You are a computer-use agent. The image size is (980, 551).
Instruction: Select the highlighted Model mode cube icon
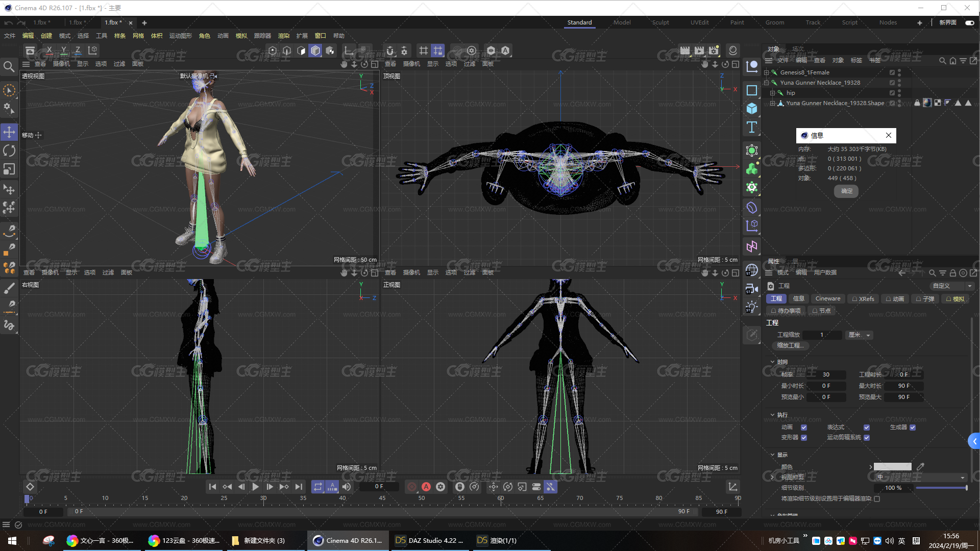pos(315,51)
